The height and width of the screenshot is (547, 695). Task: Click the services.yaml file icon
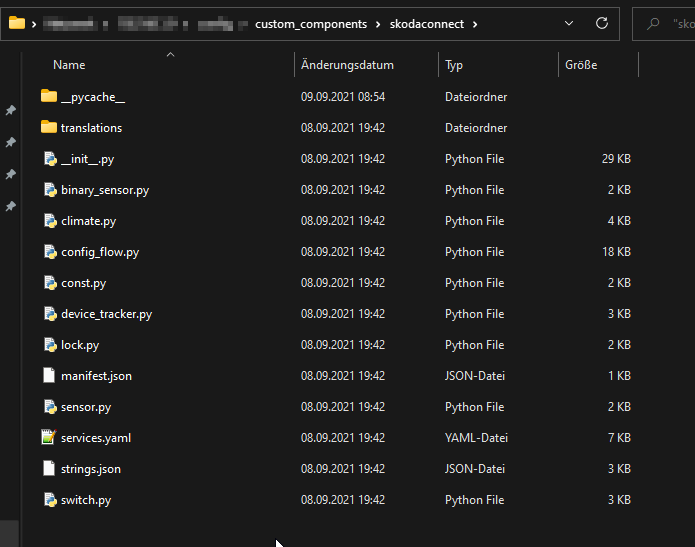pyautogui.click(x=49, y=438)
